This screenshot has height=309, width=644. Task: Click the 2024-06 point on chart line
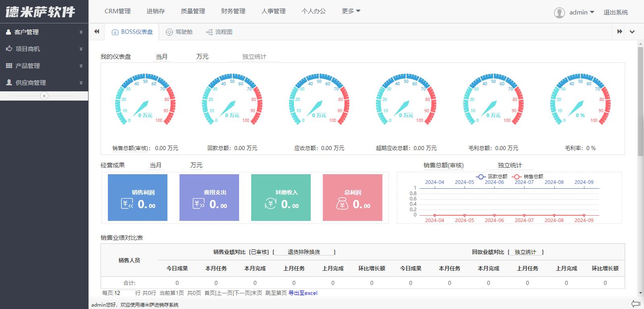[x=494, y=215]
